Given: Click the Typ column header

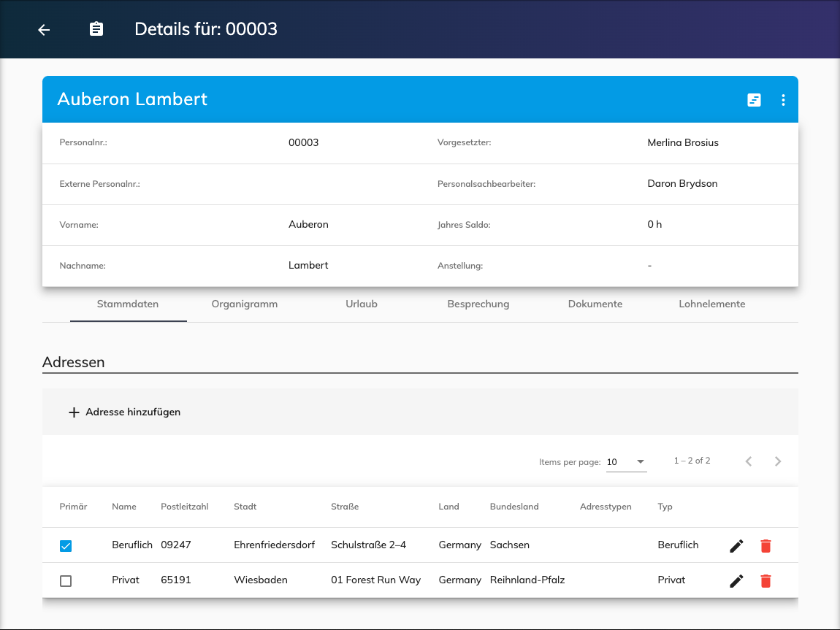Looking at the screenshot, I should pyautogui.click(x=665, y=507).
